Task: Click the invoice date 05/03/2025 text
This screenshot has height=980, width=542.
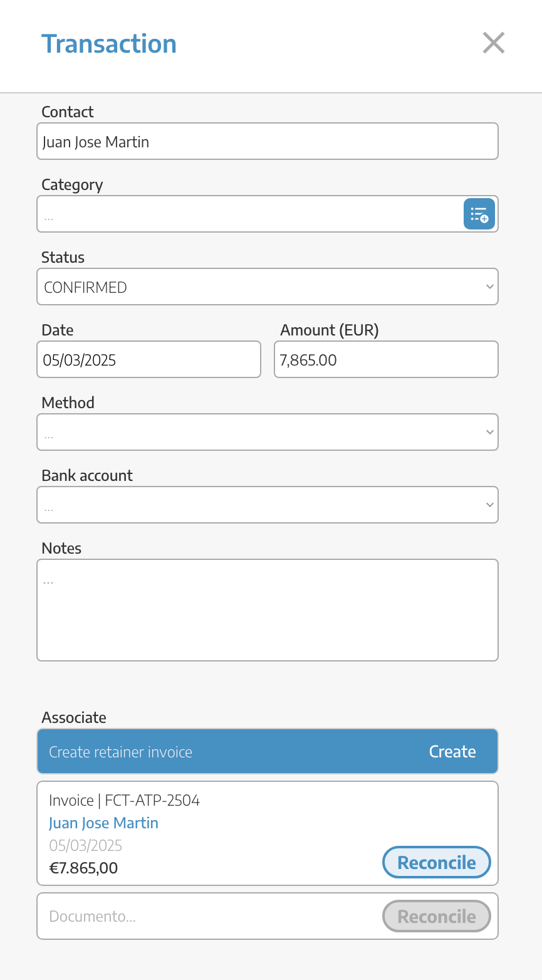Action: click(85, 845)
